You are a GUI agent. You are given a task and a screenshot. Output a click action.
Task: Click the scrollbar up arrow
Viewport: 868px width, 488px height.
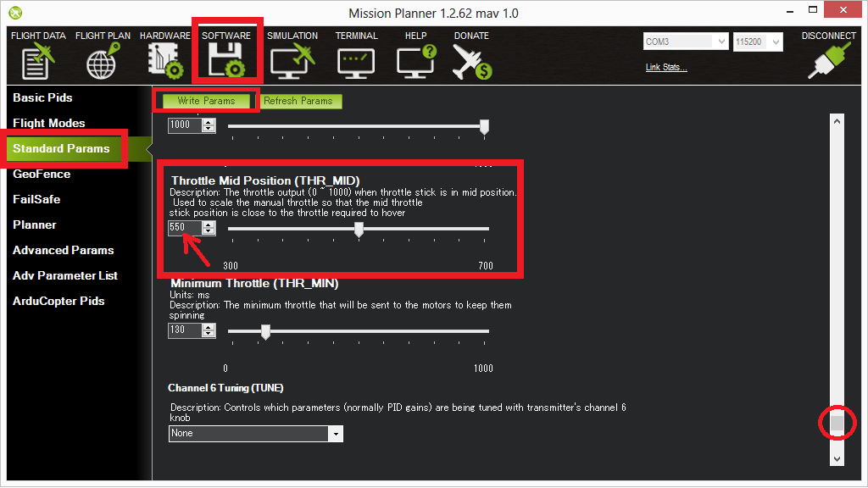[x=837, y=121]
